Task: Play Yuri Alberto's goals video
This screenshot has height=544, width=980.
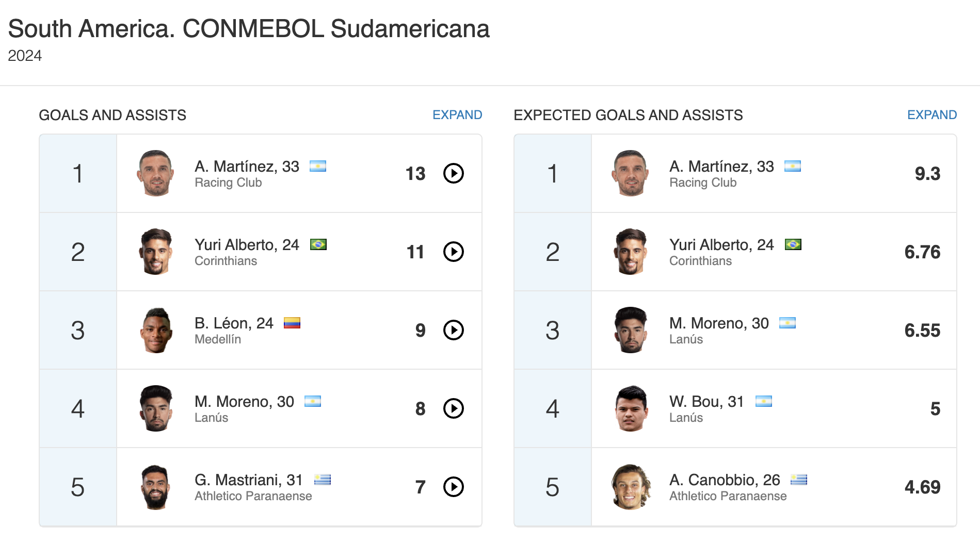Action: pyautogui.click(x=454, y=252)
